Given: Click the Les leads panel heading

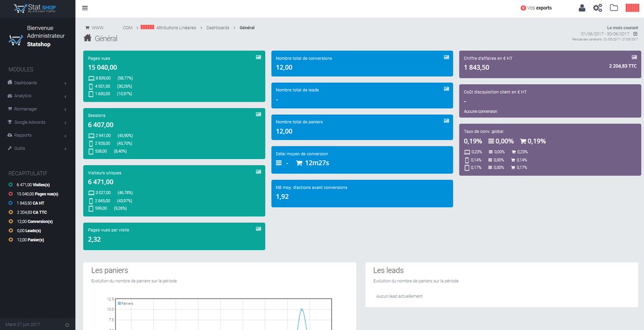Looking at the screenshot, I should (389, 270).
